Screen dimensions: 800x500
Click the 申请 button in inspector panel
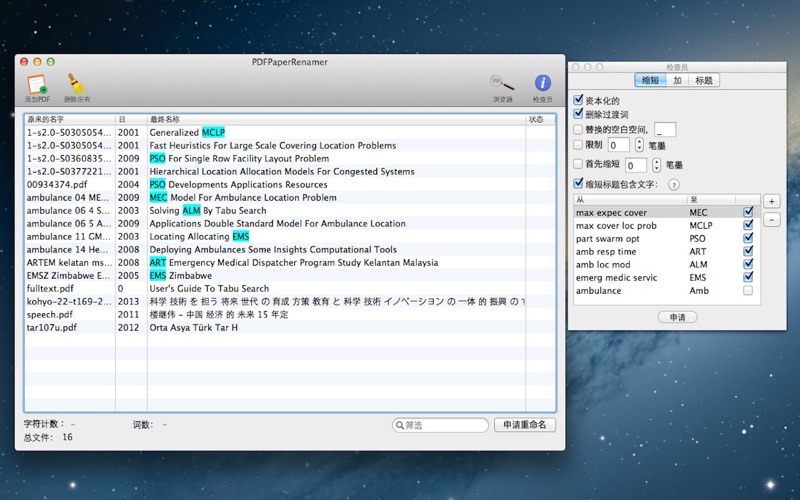[677, 317]
